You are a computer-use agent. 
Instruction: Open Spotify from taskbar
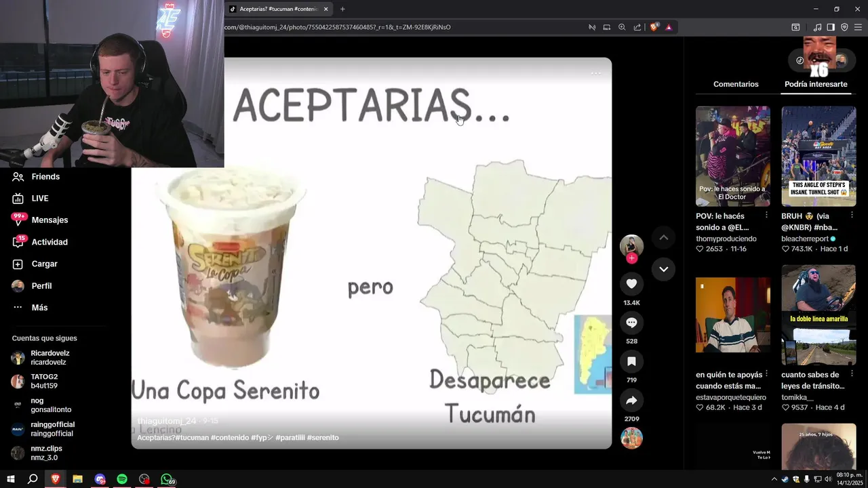tap(122, 479)
